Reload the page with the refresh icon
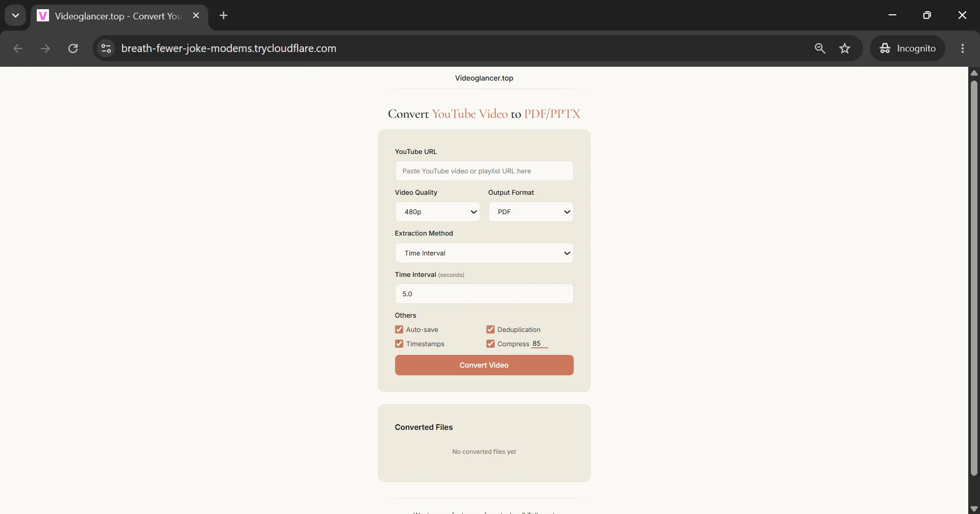The width and height of the screenshot is (980, 514). [73, 48]
